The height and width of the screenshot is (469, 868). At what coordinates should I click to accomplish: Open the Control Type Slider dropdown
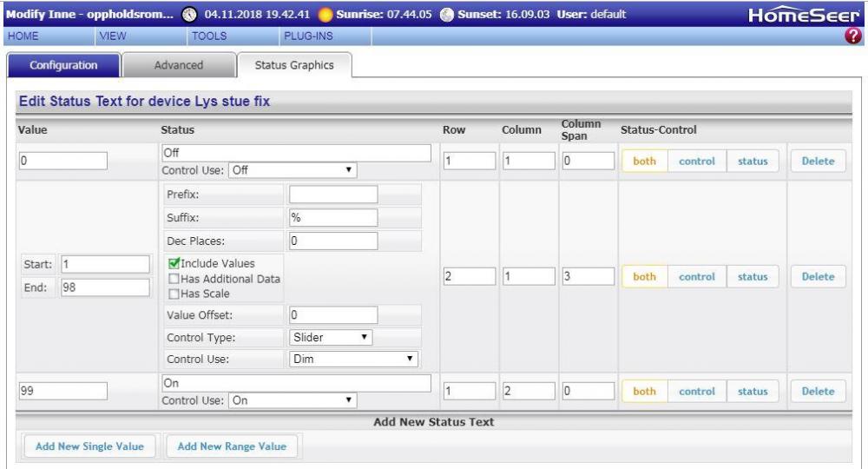coord(331,336)
